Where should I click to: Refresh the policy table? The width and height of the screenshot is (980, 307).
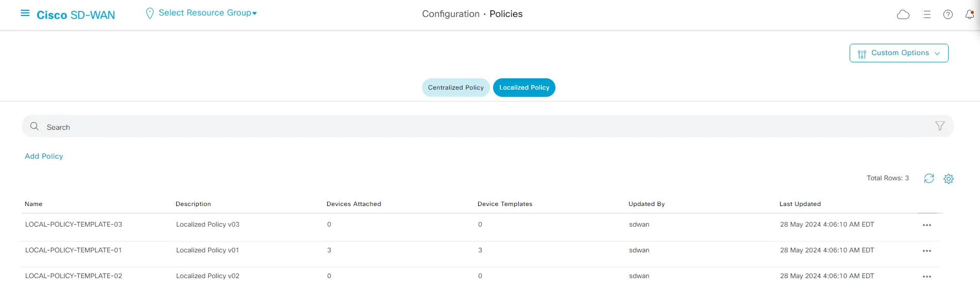click(x=928, y=178)
